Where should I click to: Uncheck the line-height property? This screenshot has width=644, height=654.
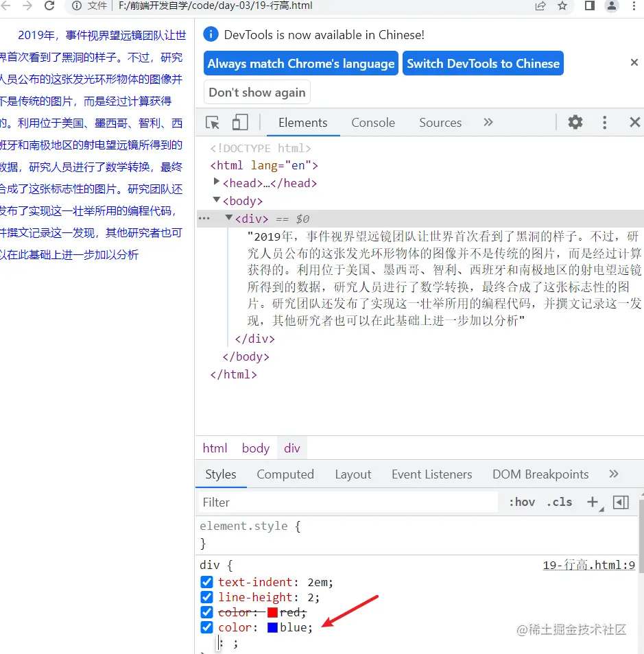coord(206,597)
